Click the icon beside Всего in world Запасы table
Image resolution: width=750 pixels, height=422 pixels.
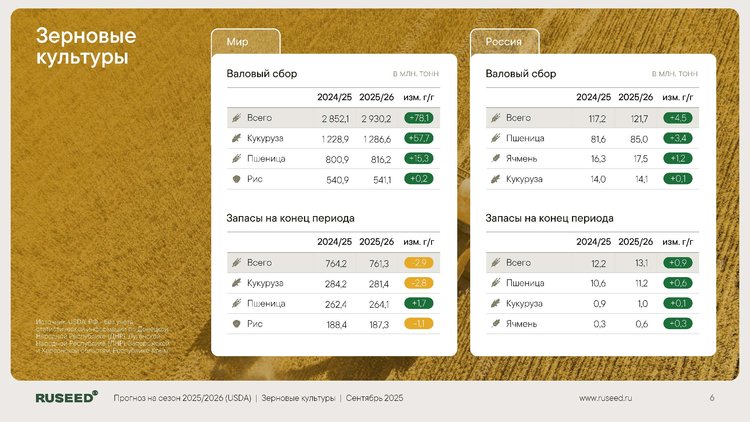(236, 263)
